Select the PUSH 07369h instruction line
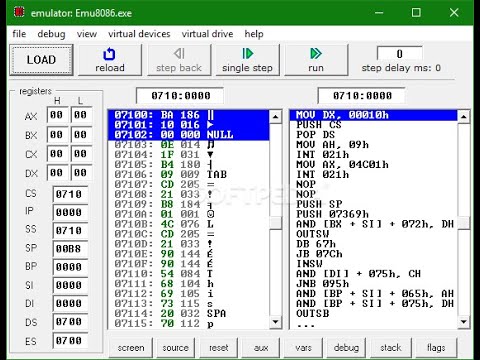The height and width of the screenshot is (360, 480). click(x=373, y=214)
